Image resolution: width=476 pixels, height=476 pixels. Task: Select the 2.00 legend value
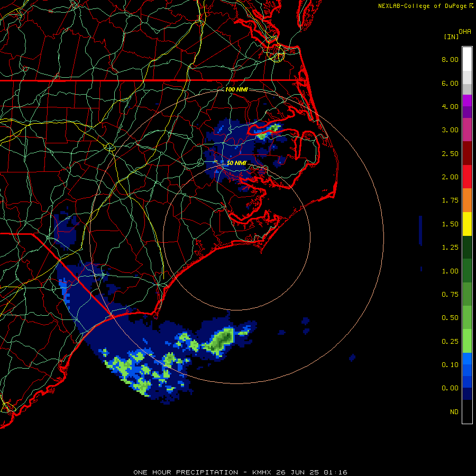click(x=450, y=177)
